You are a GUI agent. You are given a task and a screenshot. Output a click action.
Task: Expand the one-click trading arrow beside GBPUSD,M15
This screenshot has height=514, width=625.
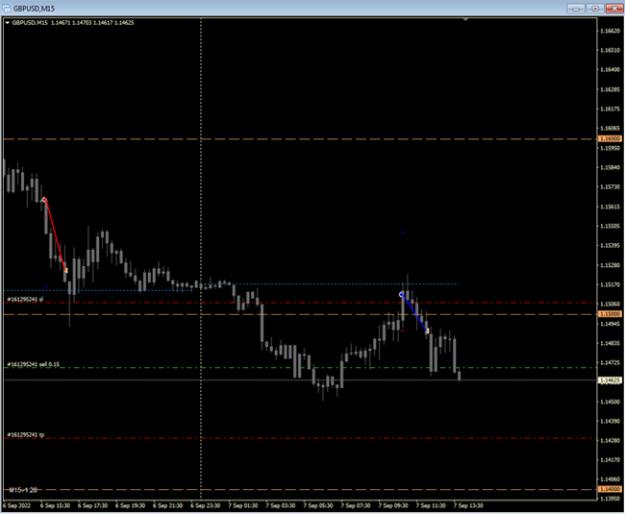pos(7,23)
